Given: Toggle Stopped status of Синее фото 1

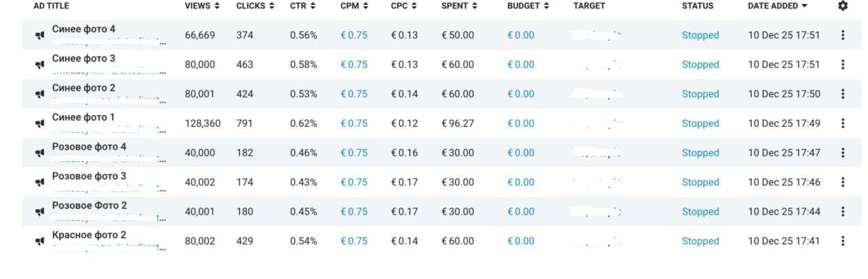Looking at the screenshot, I should point(701,123).
